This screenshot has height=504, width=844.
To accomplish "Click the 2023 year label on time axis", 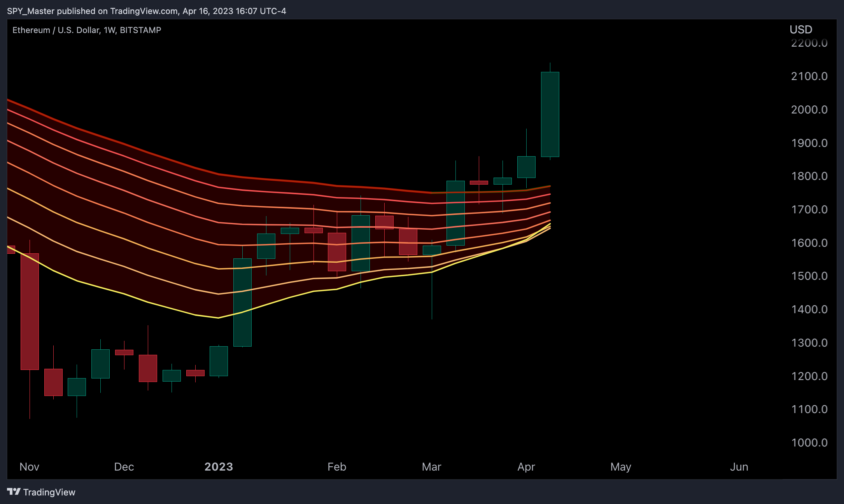I will point(219,467).
